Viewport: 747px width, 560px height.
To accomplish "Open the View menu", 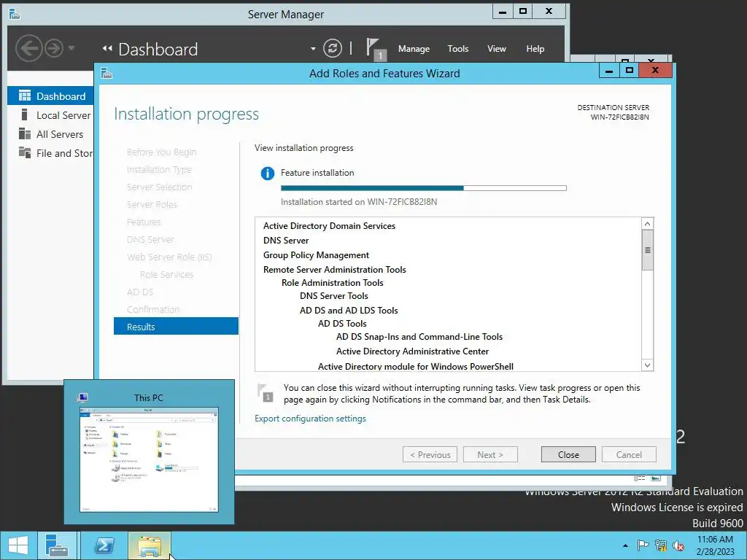I will click(x=496, y=49).
